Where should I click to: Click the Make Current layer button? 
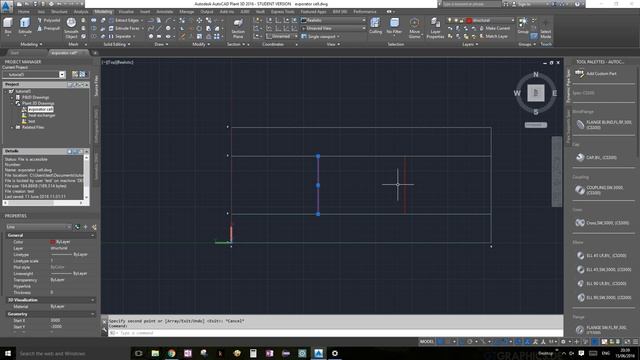click(x=494, y=28)
